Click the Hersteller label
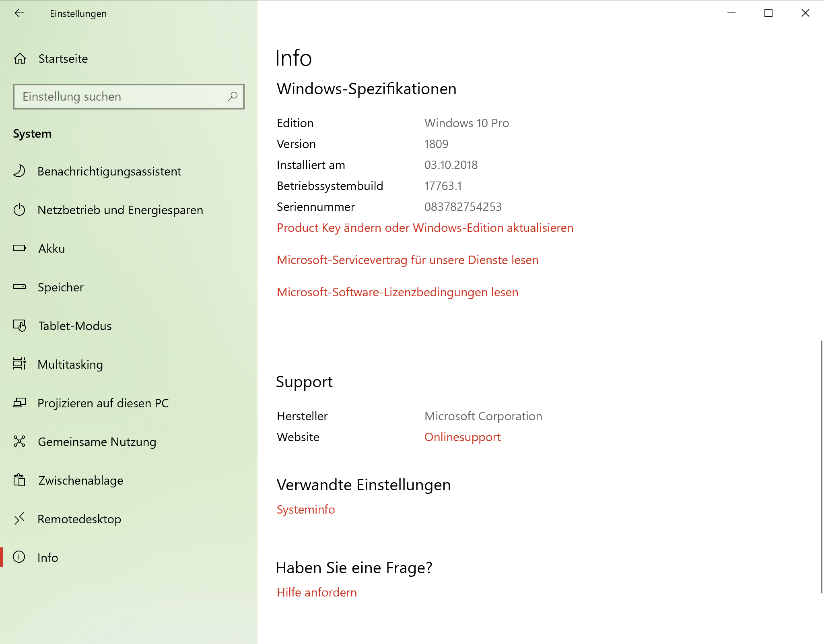 coord(302,416)
